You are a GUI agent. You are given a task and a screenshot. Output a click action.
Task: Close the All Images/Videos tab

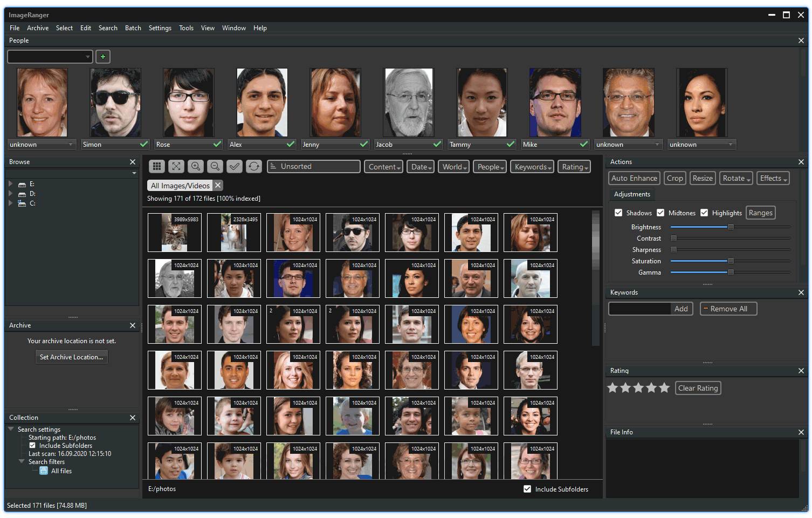pyautogui.click(x=218, y=185)
